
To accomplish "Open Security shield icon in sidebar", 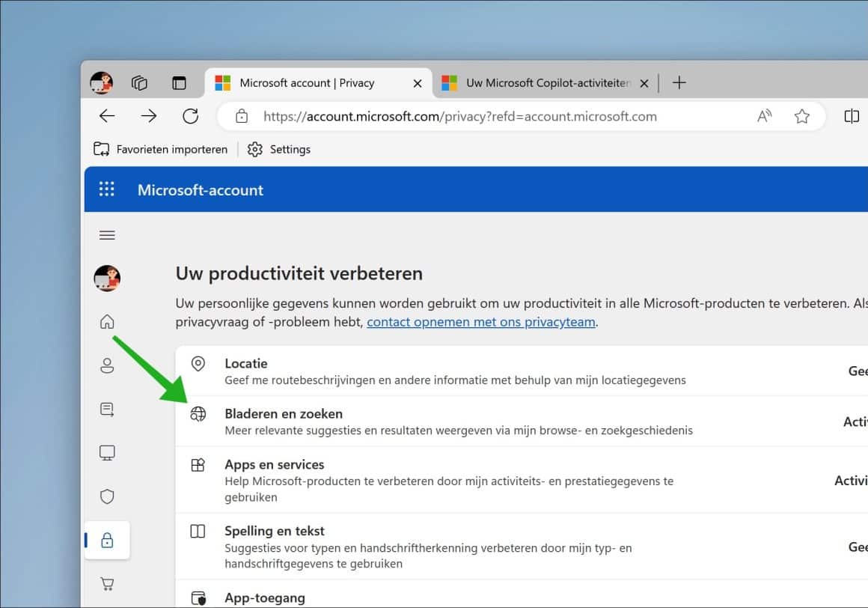I will point(107,496).
